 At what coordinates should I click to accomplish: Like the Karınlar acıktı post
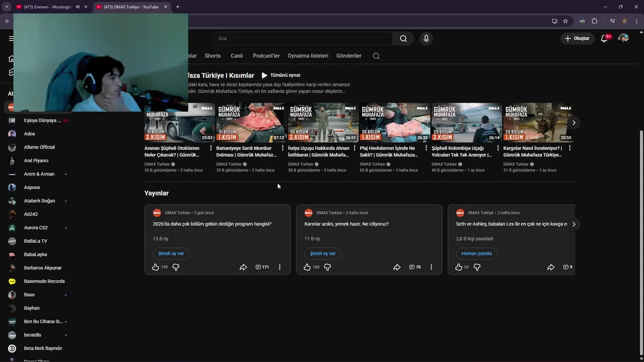[307, 267]
